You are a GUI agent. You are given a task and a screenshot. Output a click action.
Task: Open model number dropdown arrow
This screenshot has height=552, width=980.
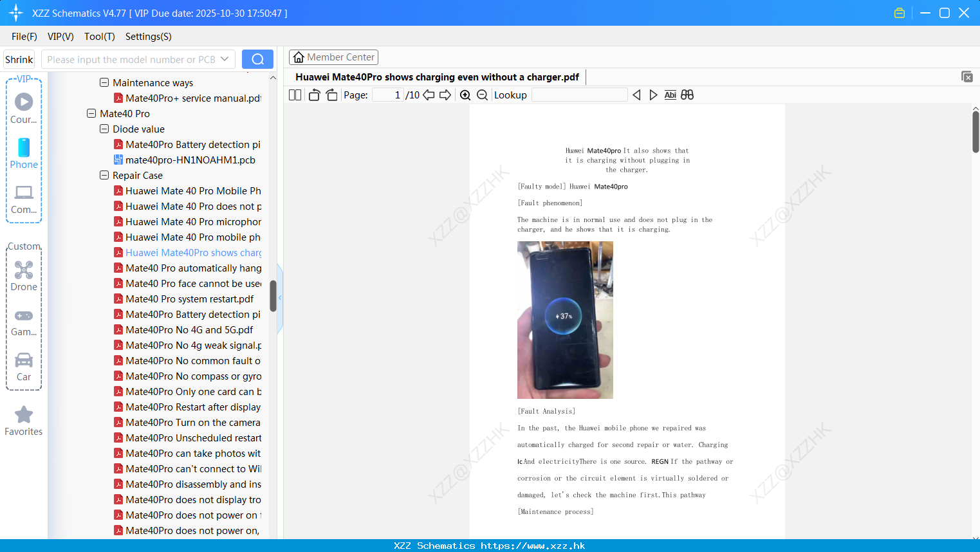(x=225, y=59)
